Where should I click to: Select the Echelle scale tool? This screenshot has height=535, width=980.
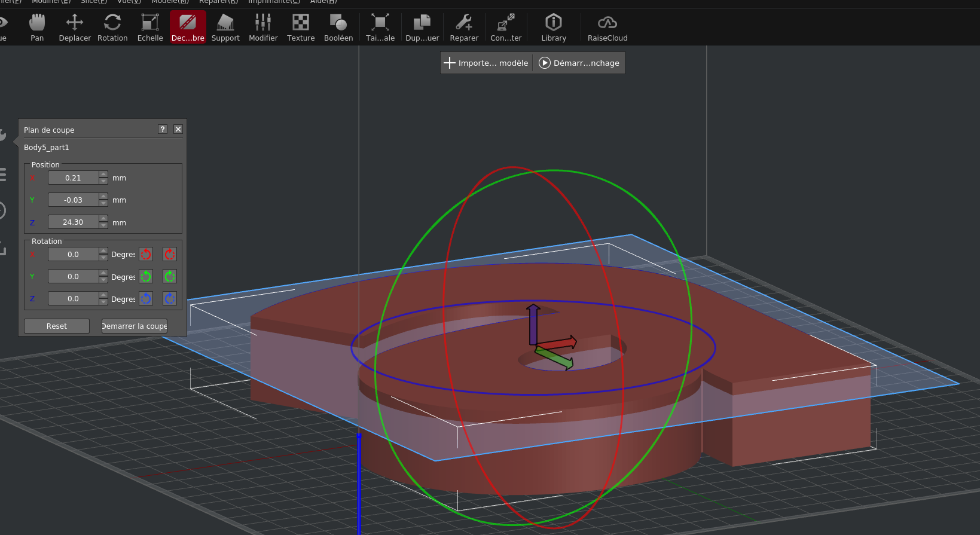(x=150, y=27)
